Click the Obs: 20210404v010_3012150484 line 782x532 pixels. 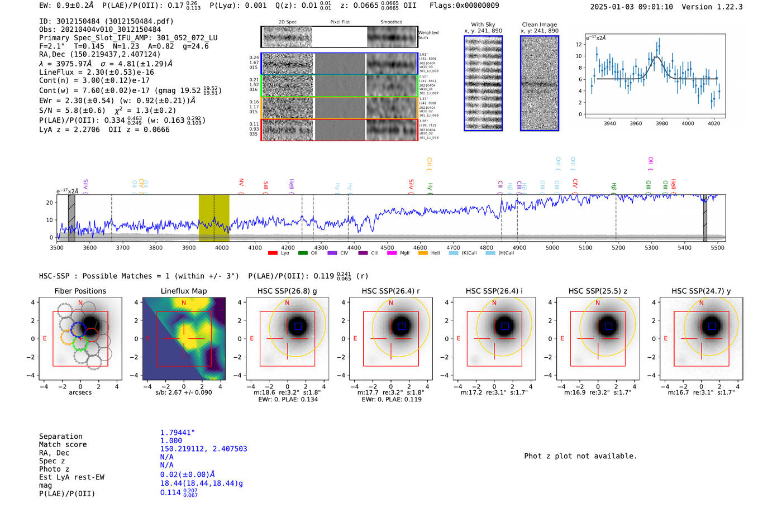(x=100, y=30)
